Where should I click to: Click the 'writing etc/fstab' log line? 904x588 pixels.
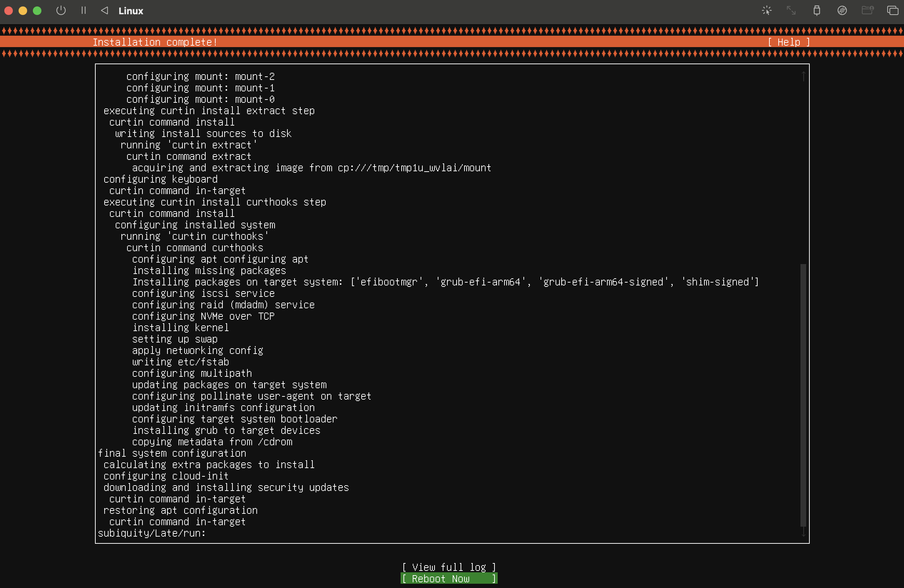point(180,362)
